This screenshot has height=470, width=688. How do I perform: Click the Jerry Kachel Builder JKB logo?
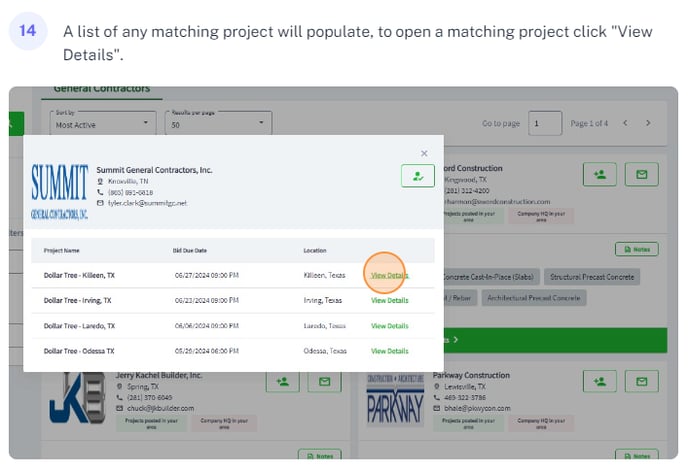[77, 398]
